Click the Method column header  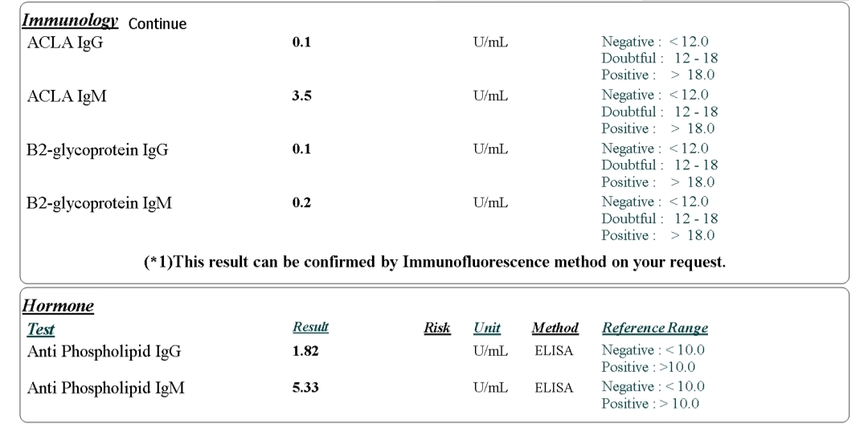[555, 328]
